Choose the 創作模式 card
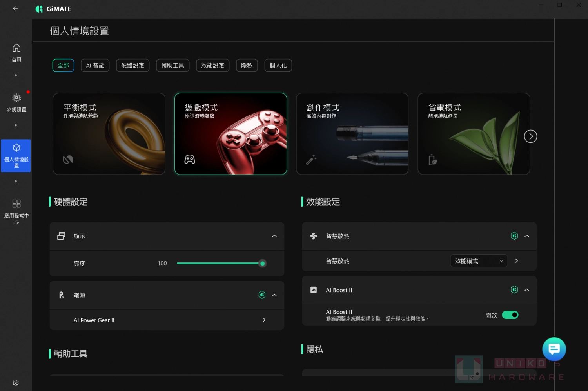The image size is (588, 391). click(x=352, y=134)
